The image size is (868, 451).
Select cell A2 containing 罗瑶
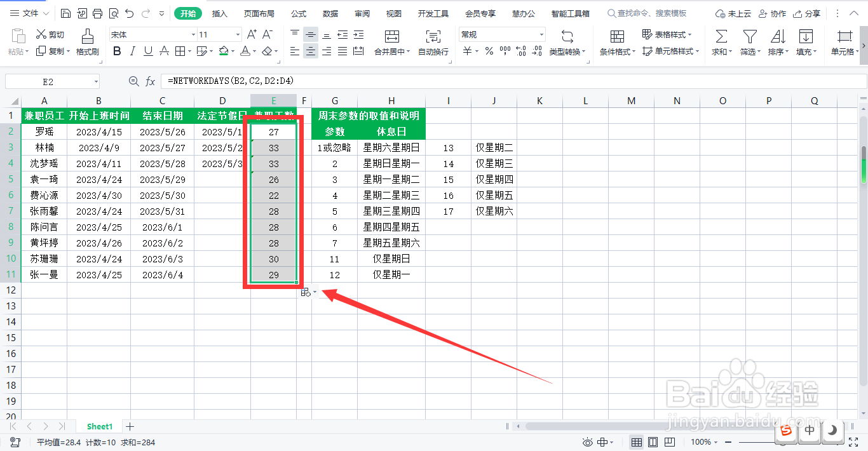pos(44,131)
